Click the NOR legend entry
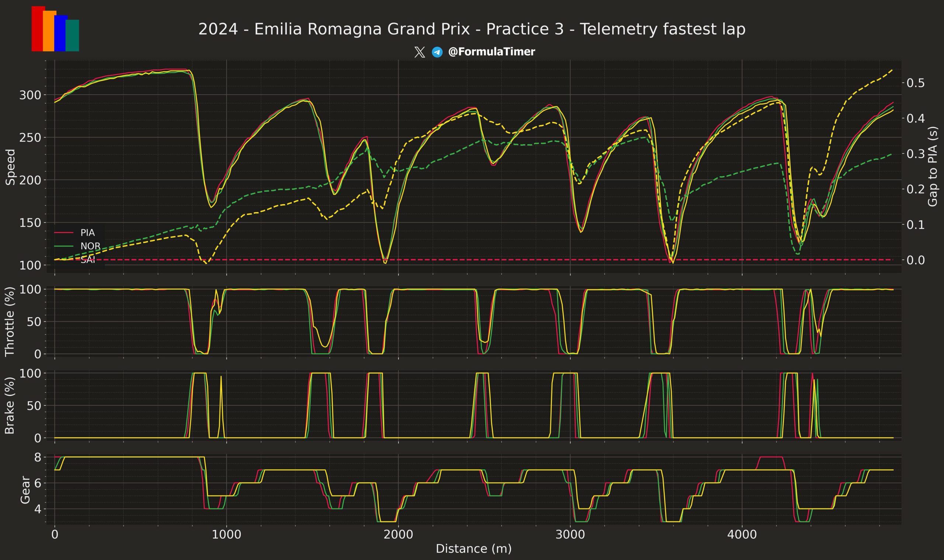The image size is (944, 560). 90,246
